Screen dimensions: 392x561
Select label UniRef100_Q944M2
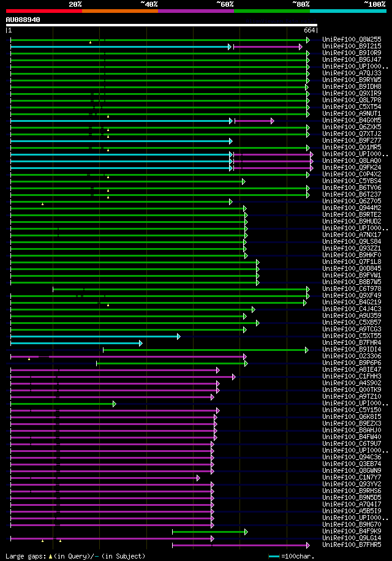(x=352, y=208)
